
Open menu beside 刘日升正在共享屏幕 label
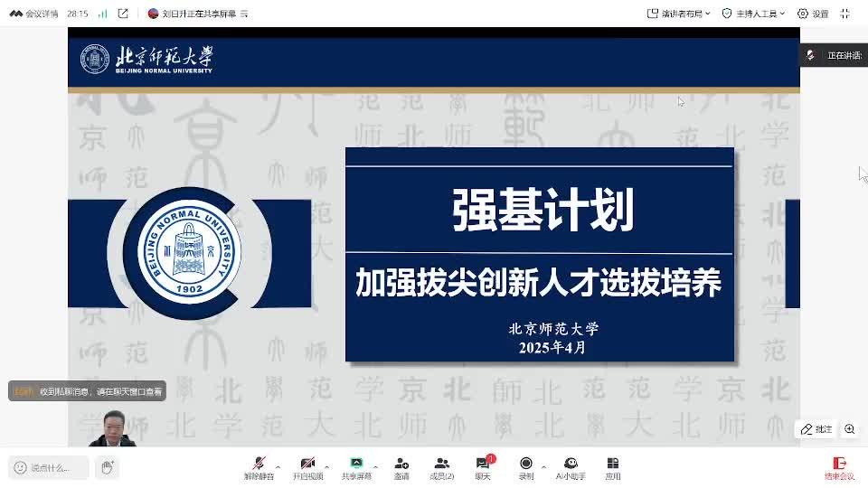[244, 14]
